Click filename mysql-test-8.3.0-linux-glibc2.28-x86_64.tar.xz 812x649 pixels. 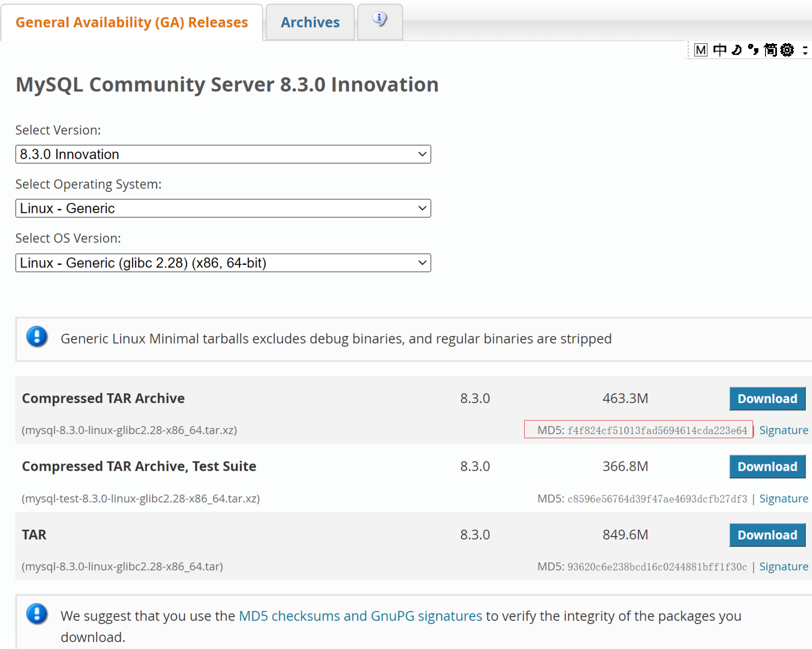click(x=141, y=499)
